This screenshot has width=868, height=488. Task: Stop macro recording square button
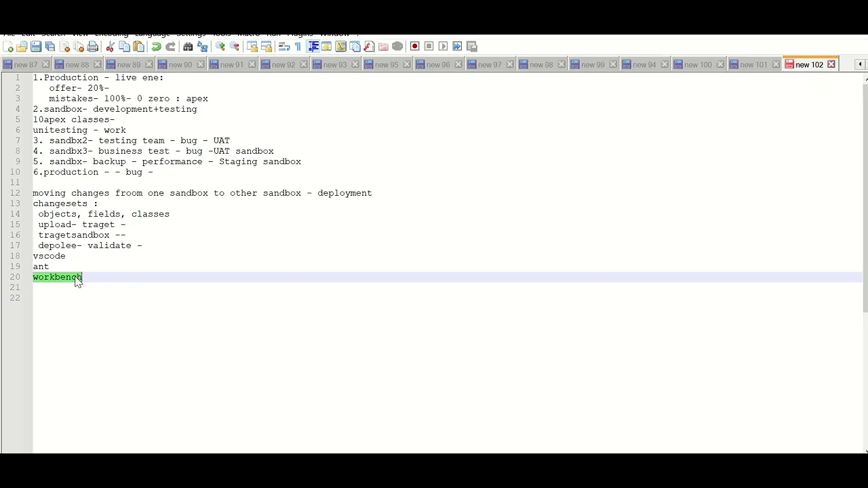(429, 46)
